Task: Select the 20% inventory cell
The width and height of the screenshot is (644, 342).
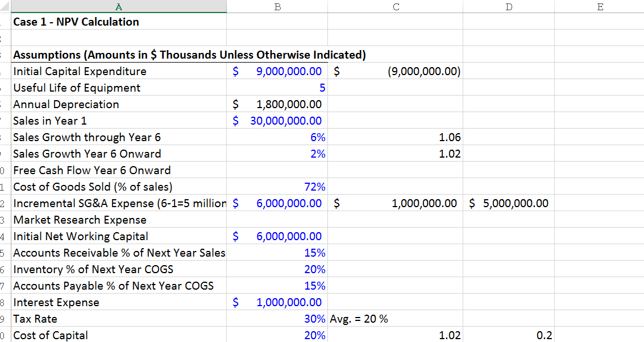Action: coord(277,269)
